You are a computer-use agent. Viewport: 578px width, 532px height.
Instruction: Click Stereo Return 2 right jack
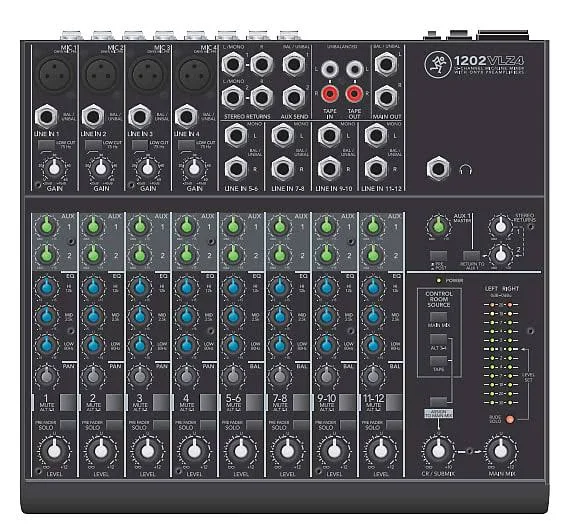[x=261, y=98]
